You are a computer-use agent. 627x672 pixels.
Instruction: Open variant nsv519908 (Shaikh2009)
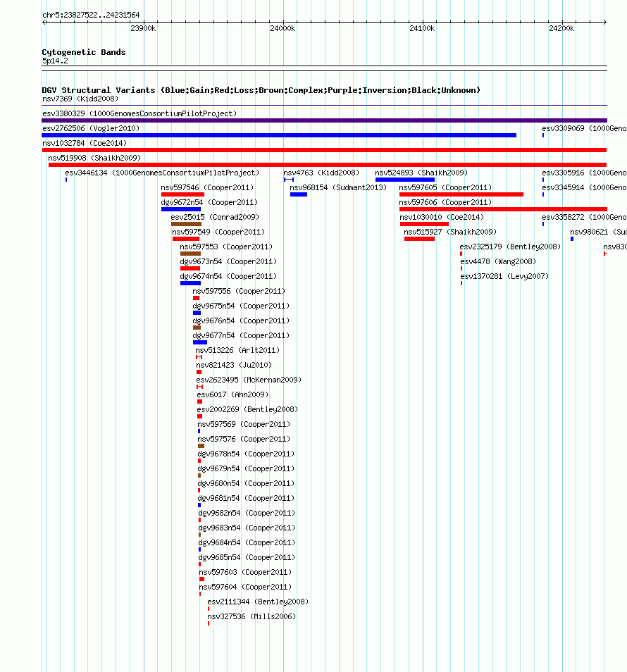coord(94,158)
